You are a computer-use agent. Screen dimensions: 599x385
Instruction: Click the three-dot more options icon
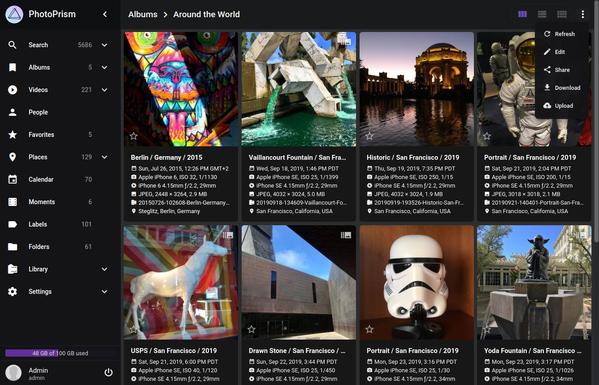coord(583,15)
